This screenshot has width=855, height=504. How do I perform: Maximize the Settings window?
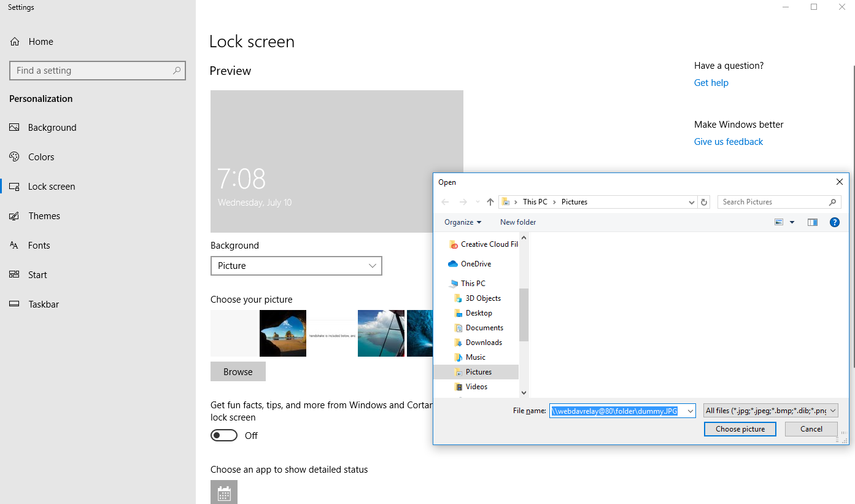point(814,7)
